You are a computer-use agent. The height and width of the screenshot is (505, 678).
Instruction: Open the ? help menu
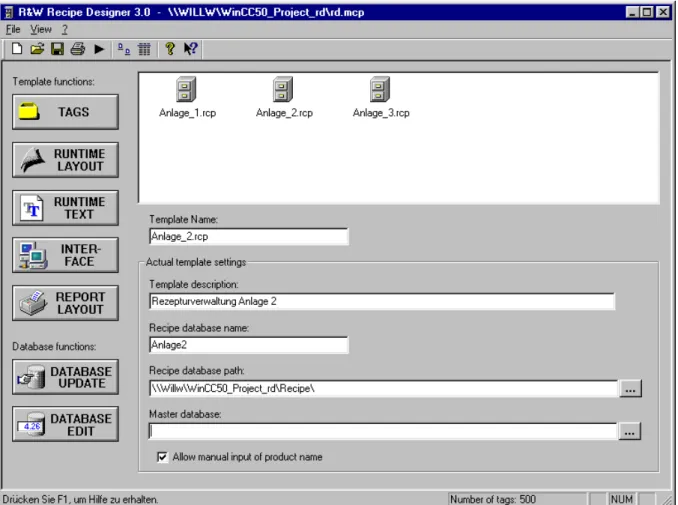click(64, 29)
